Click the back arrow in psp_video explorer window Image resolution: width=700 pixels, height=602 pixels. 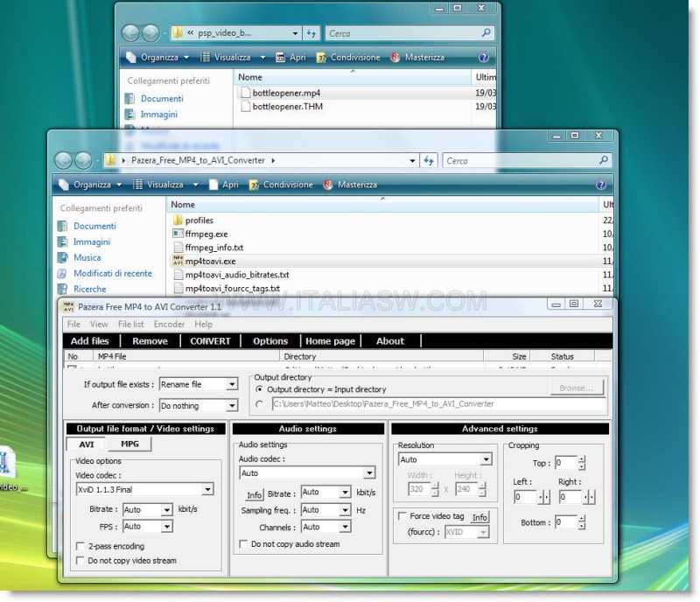click(130, 33)
